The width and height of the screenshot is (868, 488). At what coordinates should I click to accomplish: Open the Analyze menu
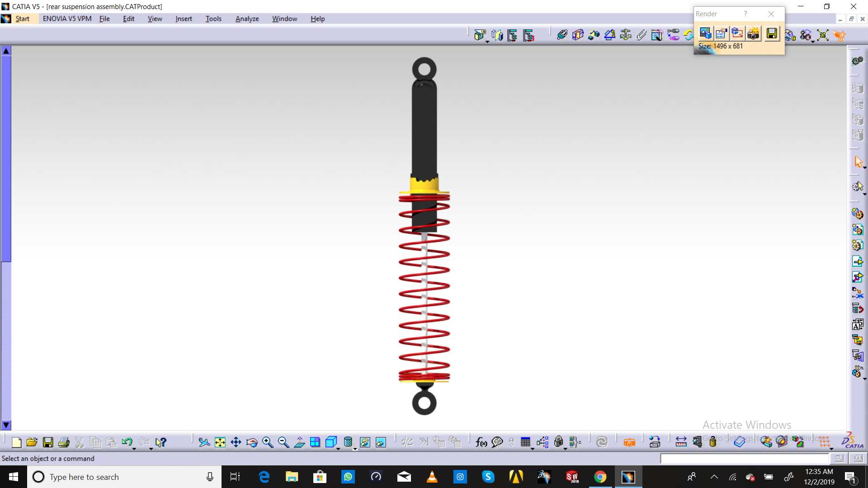[247, 19]
